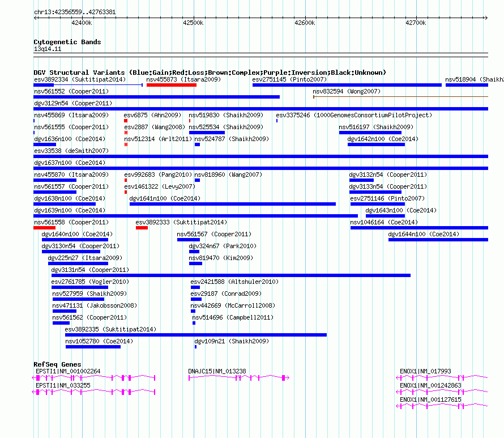Viewport: 504px width, 438px height.
Task: Click nsv455870 (Itsara2009) label
Action: (71, 175)
